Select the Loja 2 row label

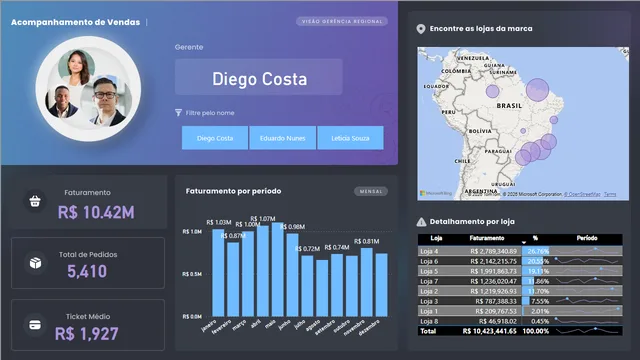coord(429,291)
